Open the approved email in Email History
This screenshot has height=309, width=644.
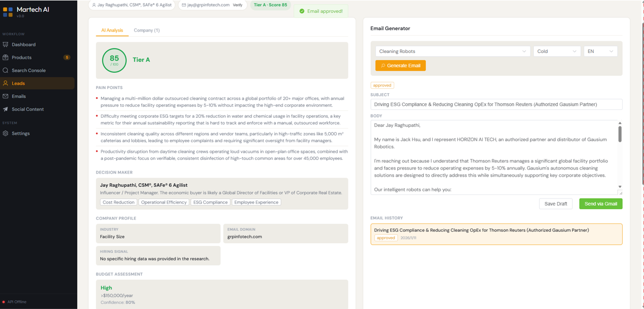coord(496,234)
